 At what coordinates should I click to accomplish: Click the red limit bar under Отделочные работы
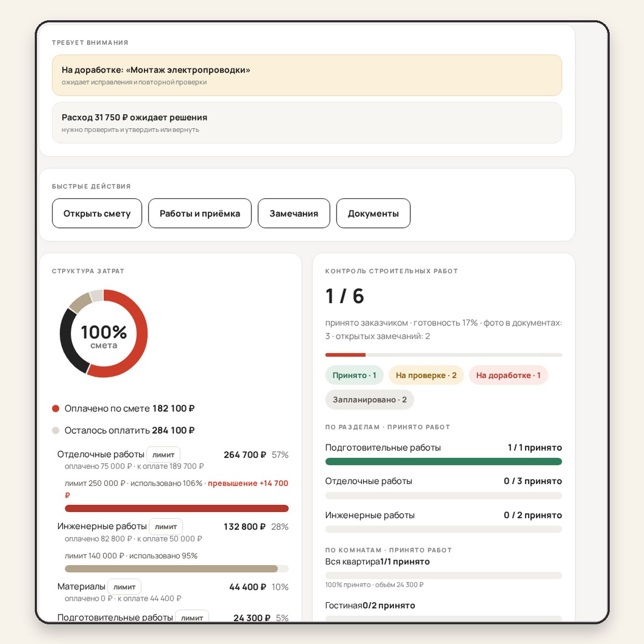pos(177,508)
